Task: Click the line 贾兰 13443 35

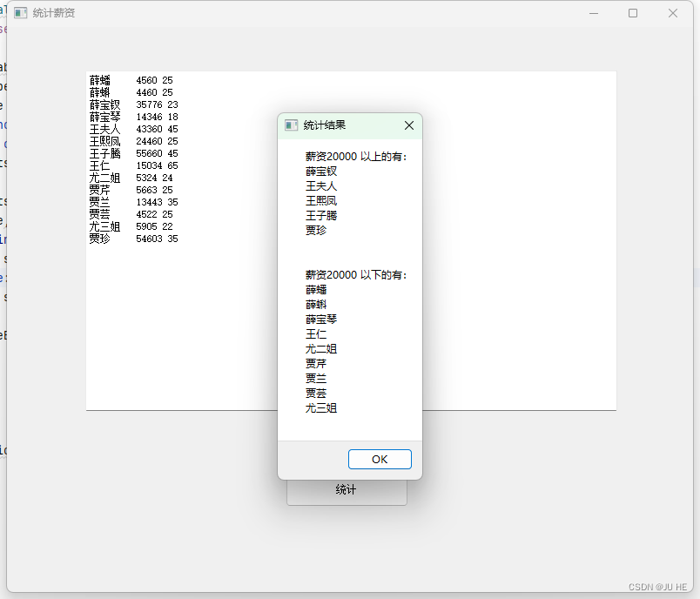Action: (x=133, y=202)
